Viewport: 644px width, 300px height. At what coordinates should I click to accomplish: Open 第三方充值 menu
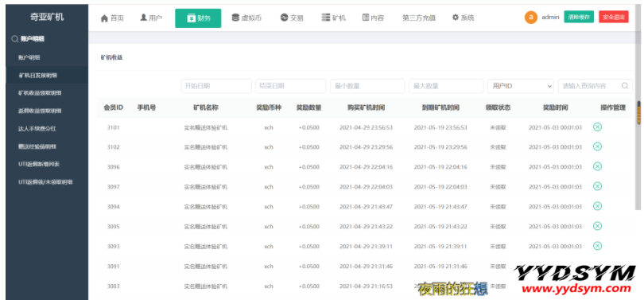[419, 18]
